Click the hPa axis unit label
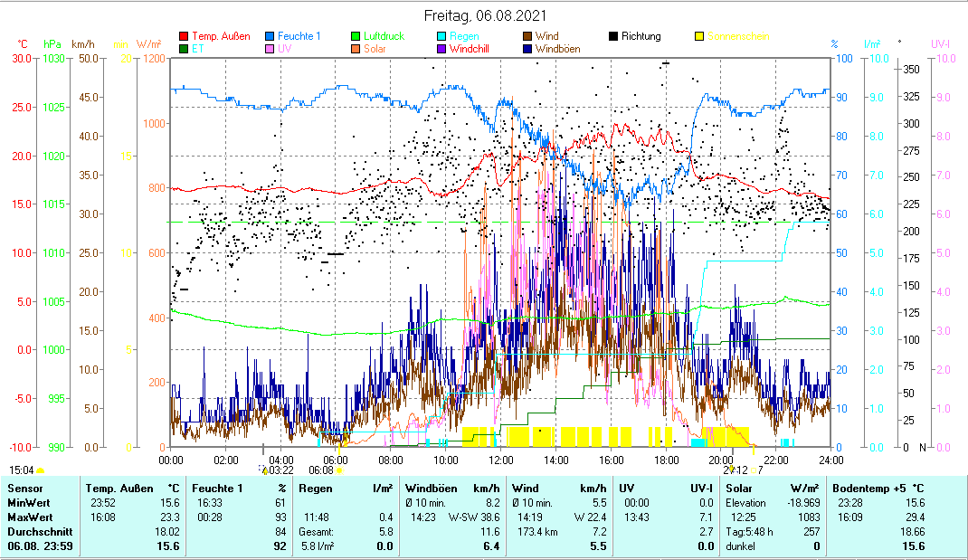The width and height of the screenshot is (968, 560). 53,44
